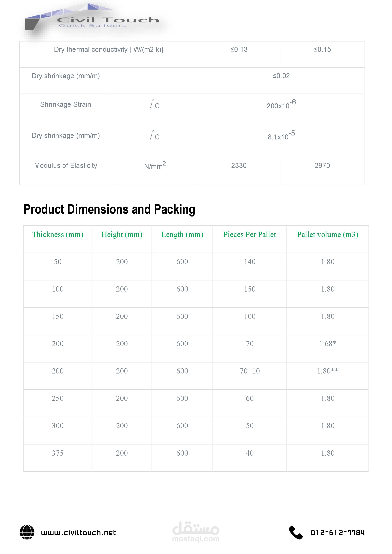The height and width of the screenshot is (554, 392).
Task: Click the Shrinkage Strain row label
Action: pos(65,105)
